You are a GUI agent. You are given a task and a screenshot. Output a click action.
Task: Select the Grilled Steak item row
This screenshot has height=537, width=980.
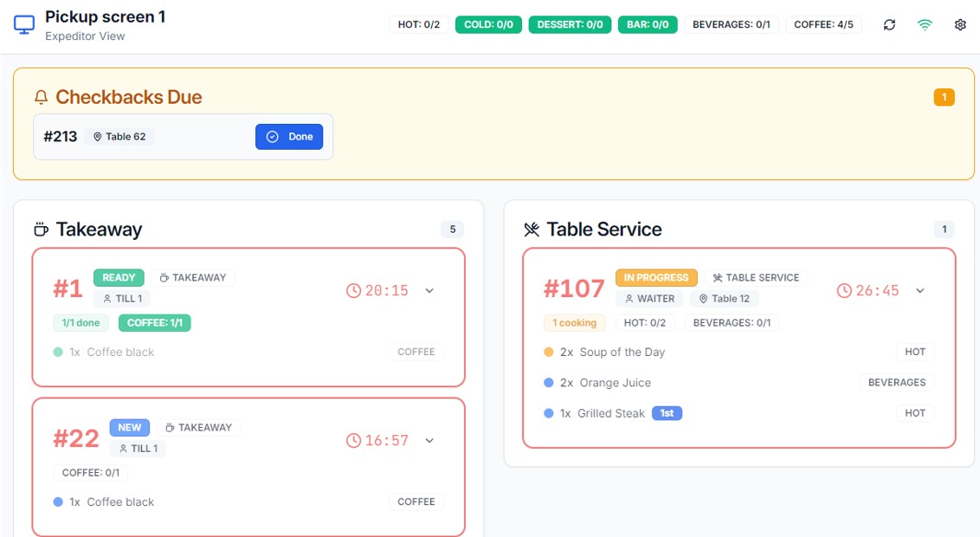click(610, 414)
